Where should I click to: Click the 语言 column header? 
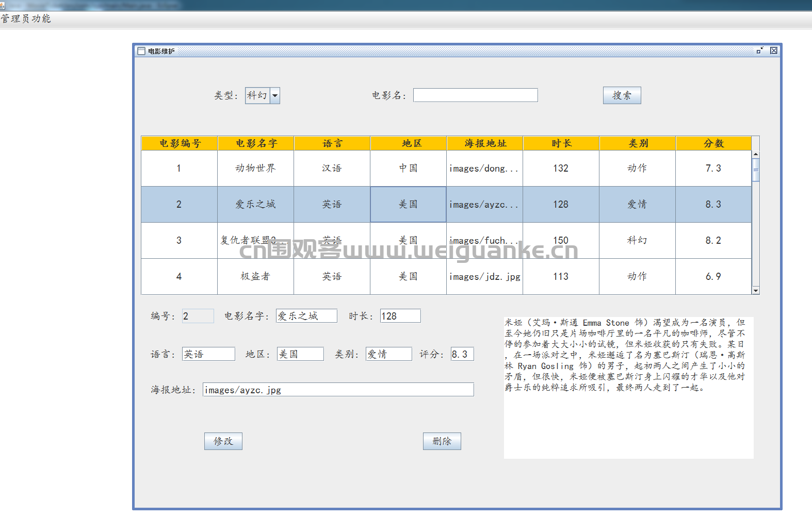coord(332,143)
